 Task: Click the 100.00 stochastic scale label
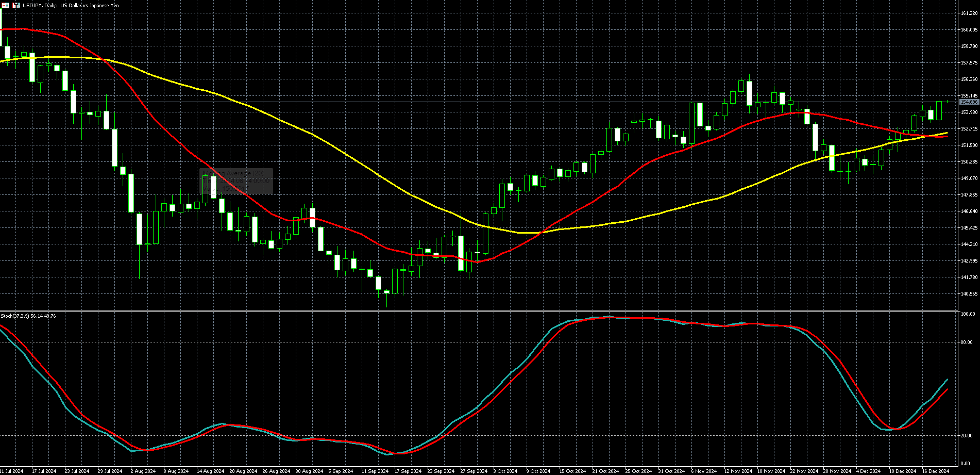tap(968, 314)
